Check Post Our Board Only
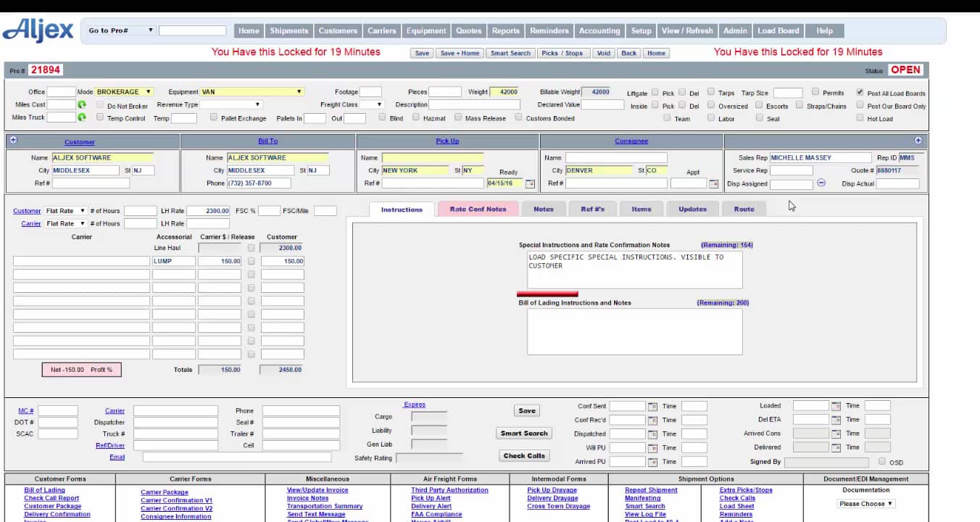 tap(860, 105)
